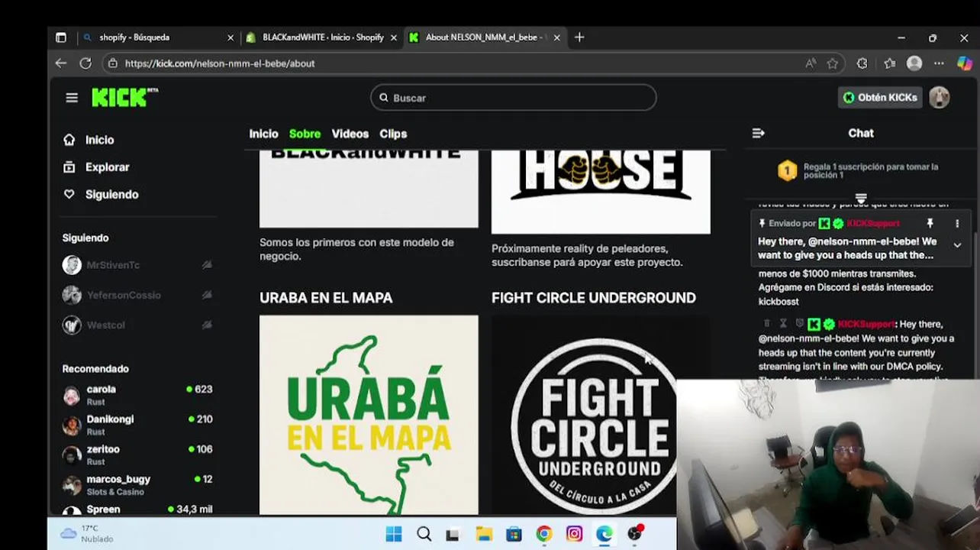Click the HOUSE panel image
980x550 pixels.
(601, 191)
